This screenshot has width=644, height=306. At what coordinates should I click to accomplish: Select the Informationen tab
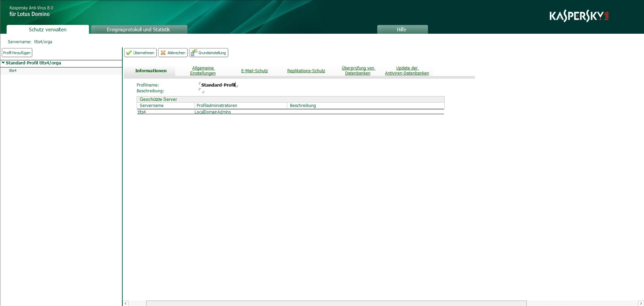151,71
